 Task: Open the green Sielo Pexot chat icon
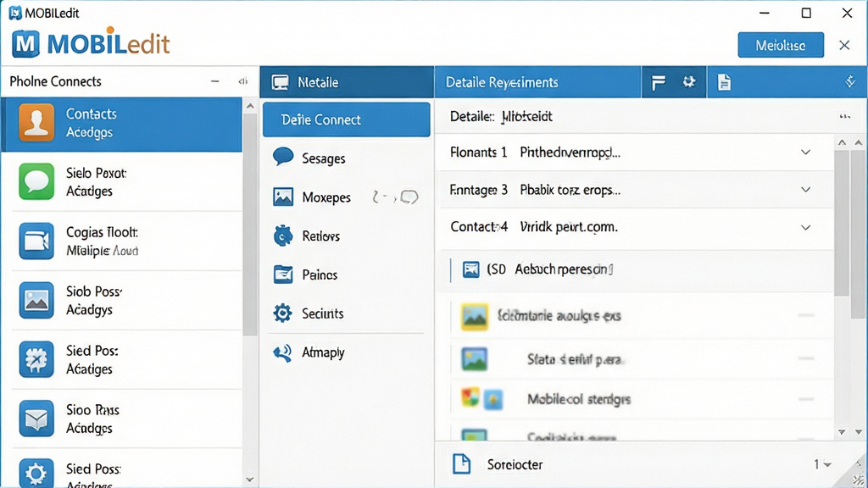tap(36, 181)
